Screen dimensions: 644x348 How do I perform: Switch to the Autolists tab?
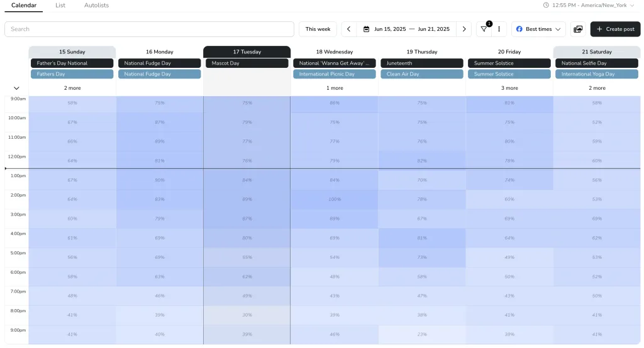[x=96, y=5]
